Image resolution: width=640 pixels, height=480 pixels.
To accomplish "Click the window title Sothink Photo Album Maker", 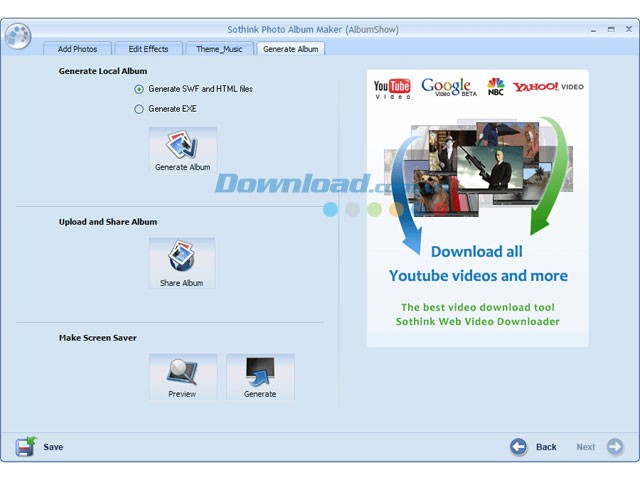I will [x=313, y=29].
